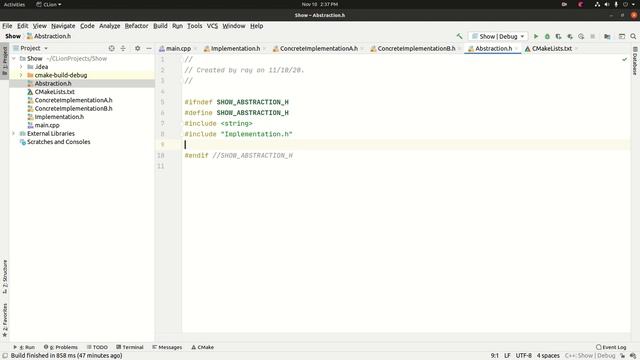The height and width of the screenshot is (360, 640).
Task: Open the Event Log
Action: tap(611, 347)
